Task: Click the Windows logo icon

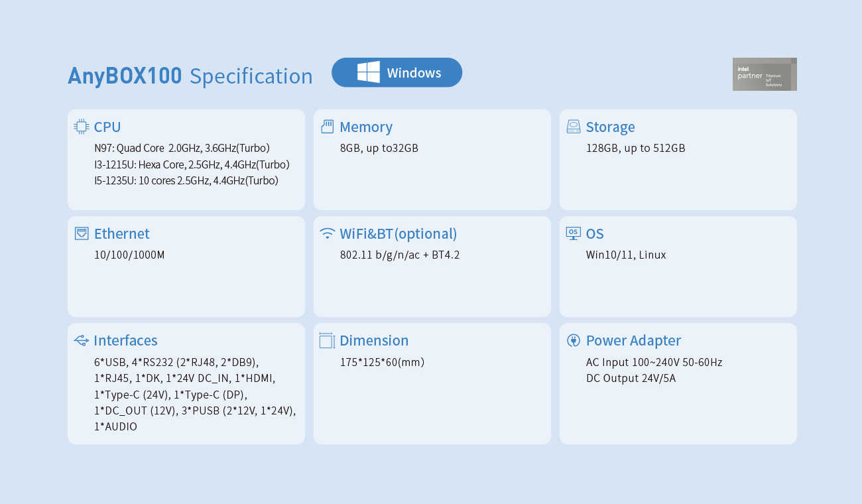Action: tap(369, 72)
